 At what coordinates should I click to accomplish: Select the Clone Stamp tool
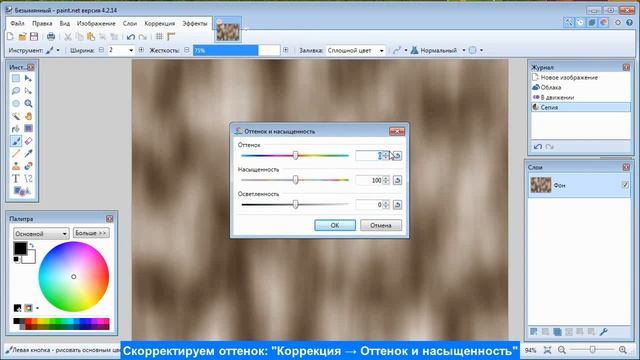click(x=16, y=166)
